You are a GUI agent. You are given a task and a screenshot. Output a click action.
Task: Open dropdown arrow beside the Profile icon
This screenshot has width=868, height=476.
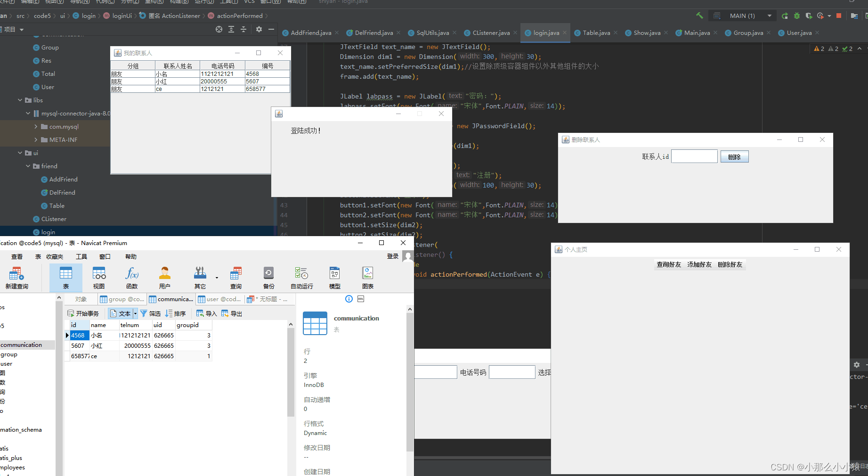829,16
